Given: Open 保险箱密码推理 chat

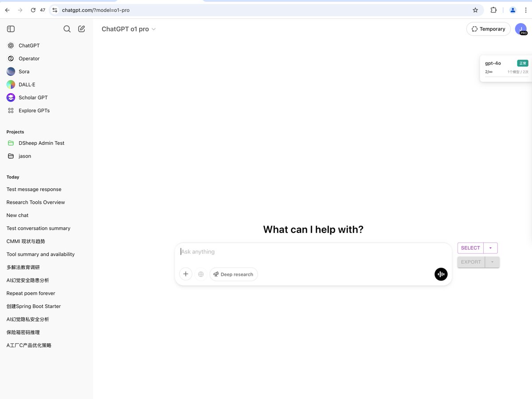Looking at the screenshot, I should tap(47, 332).
